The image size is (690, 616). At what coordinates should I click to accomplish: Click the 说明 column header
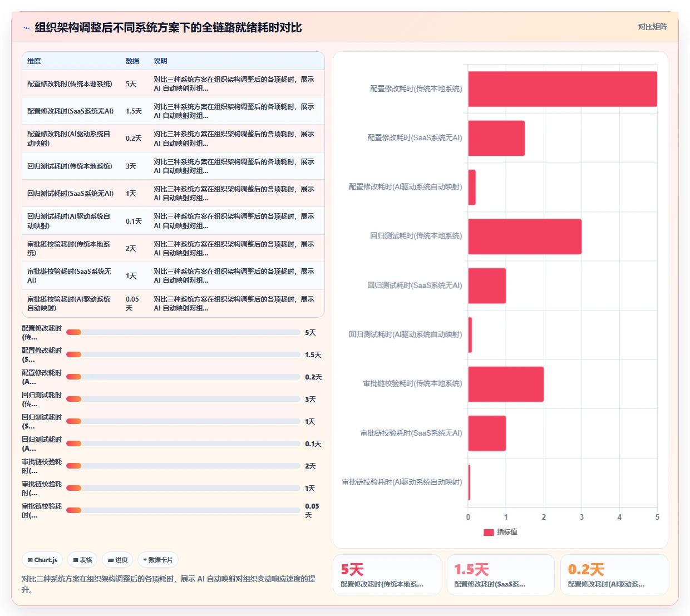(x=160, y=61)
